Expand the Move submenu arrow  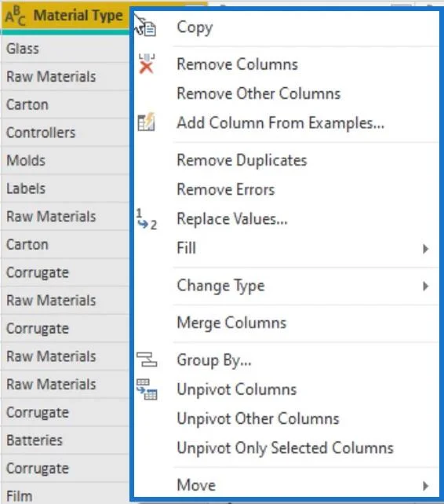point(425,485)
